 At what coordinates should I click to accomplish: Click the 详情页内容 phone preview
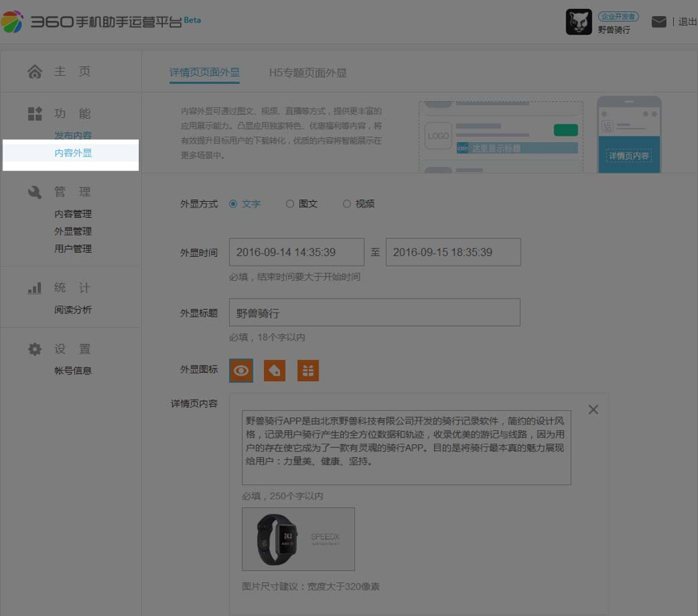pyautogui.click(x=629, y=156)
